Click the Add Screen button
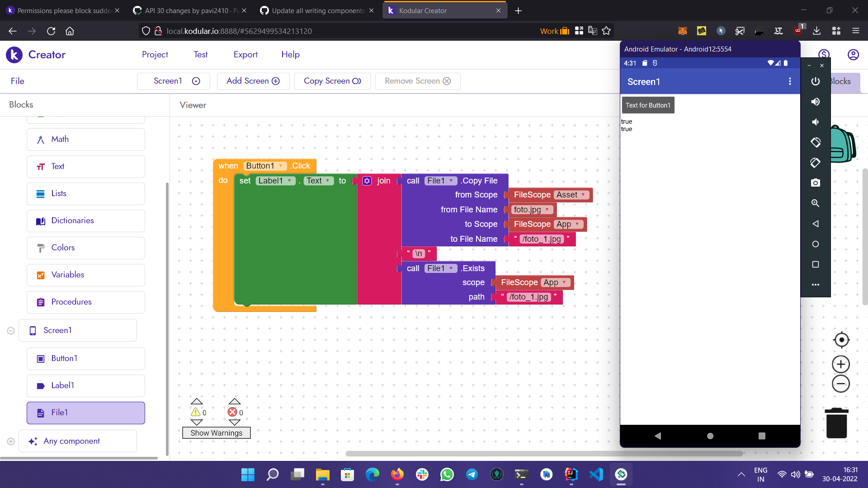This screenshot has height=488, width=868. click(253, 81)
